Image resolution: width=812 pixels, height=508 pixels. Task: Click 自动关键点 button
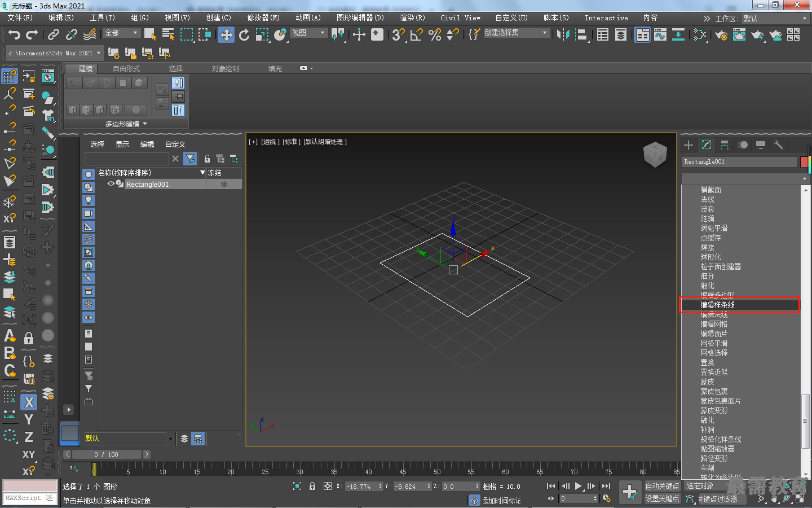coord(662,486)
